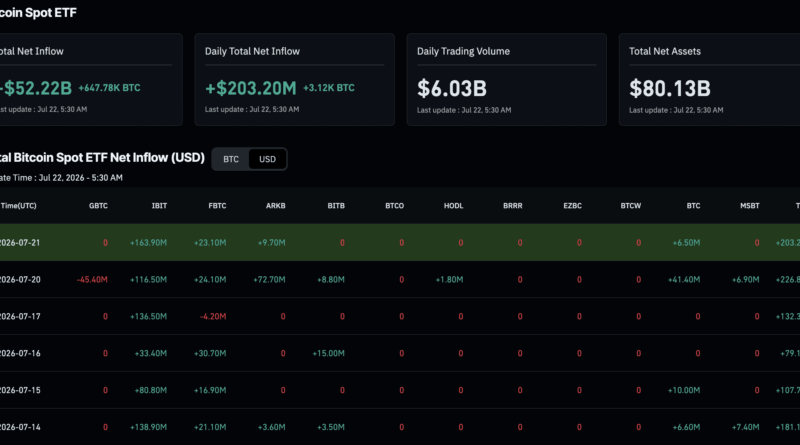Click the +72.70M ARKB value
The width and height of the screenshot is (800, 445).
[x=269, y=280]
